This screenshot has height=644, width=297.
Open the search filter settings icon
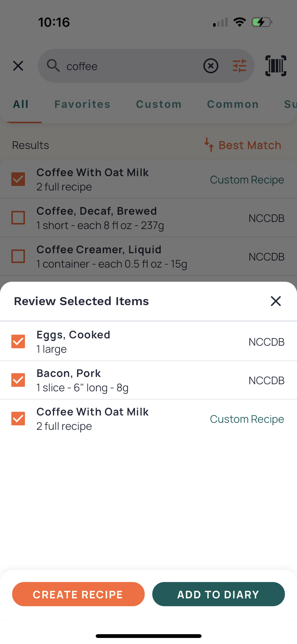click(x=239, y=66)
